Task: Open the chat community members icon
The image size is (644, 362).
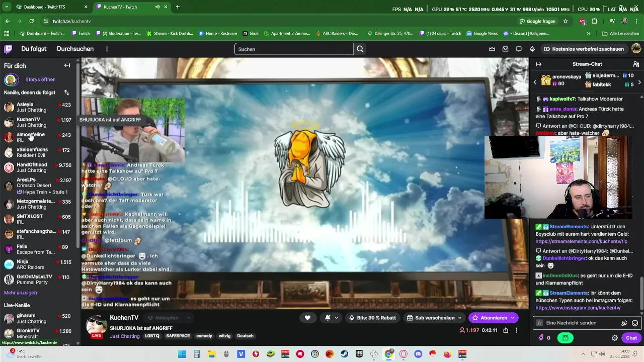Action: [636, 64]
